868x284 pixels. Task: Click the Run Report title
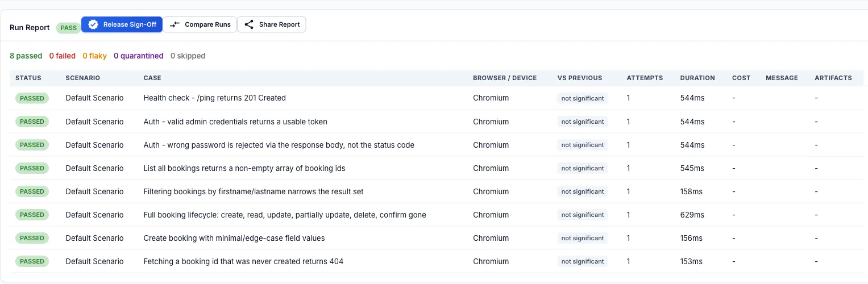pos(30,27)
